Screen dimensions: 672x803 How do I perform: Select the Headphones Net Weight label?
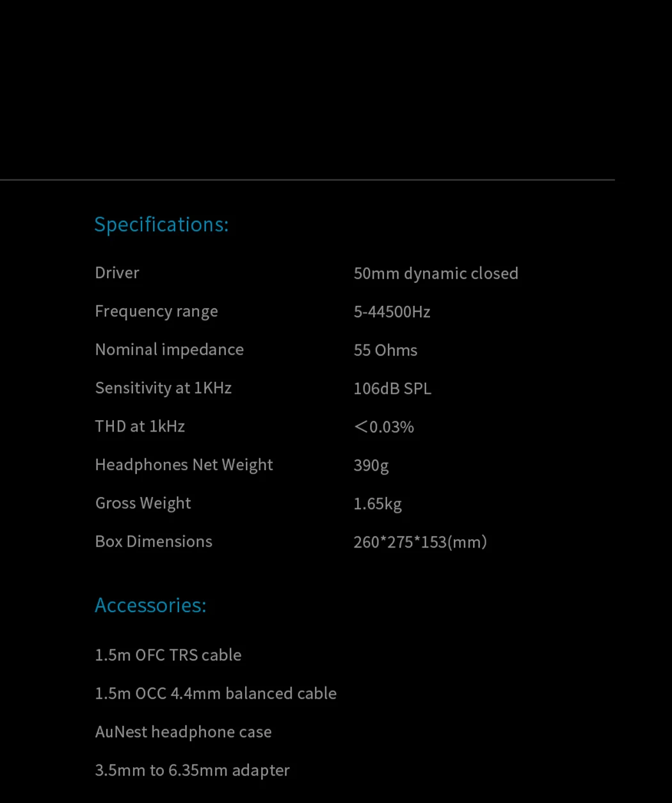tap(184, 465)
